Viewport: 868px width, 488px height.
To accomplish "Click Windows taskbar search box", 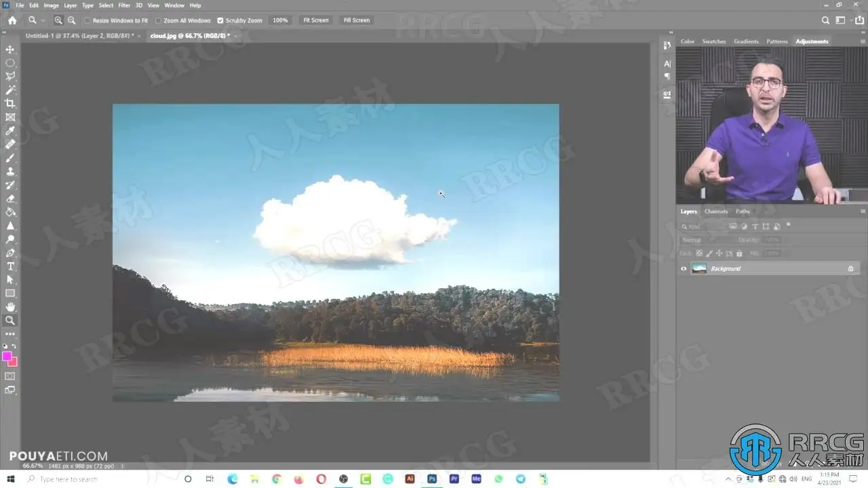I will click(99, 479).
